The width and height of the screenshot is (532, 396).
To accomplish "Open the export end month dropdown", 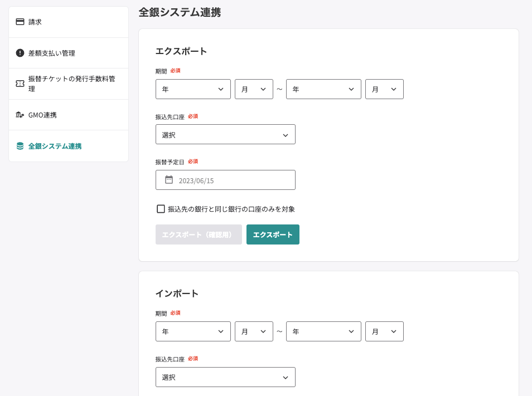I will pos(384,89).
